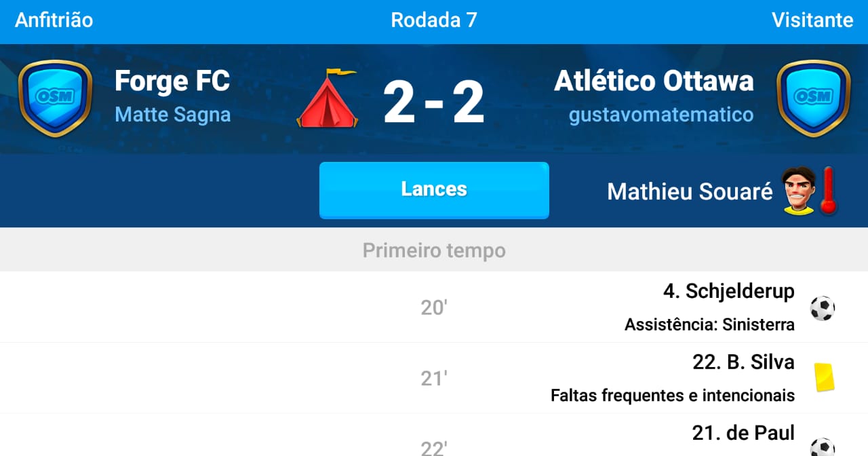Select the Rodada 7 header
The width and height of the screenshot is (868, 456).
pos(434,20)
